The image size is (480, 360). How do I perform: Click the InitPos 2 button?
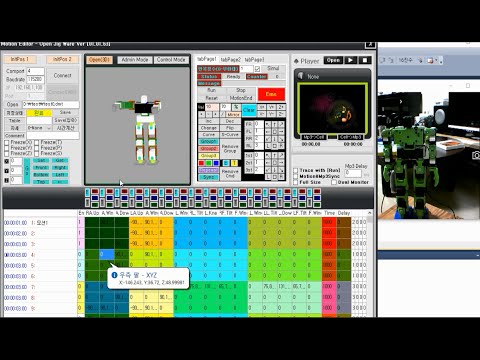tap(62, 59)
